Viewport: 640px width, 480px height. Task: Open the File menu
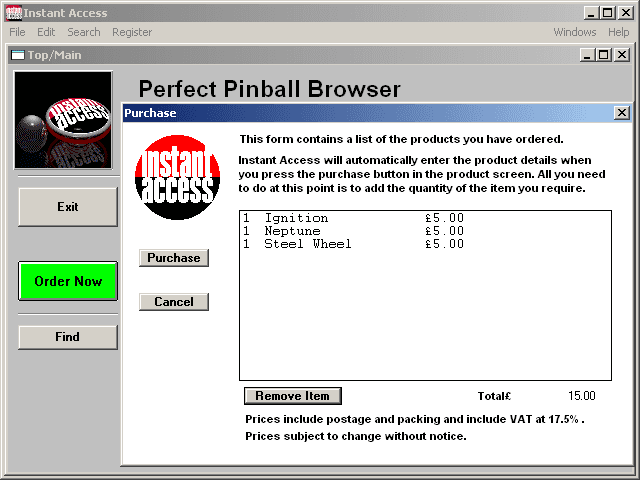[x=17, y=32]
